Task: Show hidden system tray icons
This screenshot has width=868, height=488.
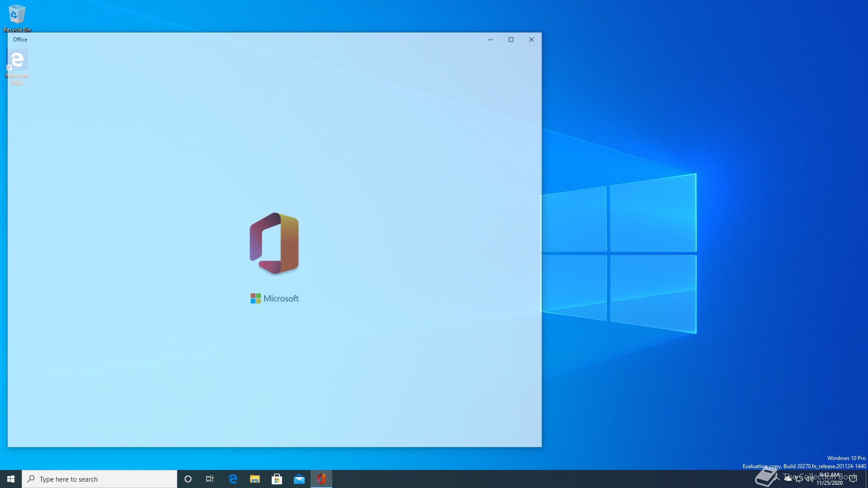Action: 778,479
